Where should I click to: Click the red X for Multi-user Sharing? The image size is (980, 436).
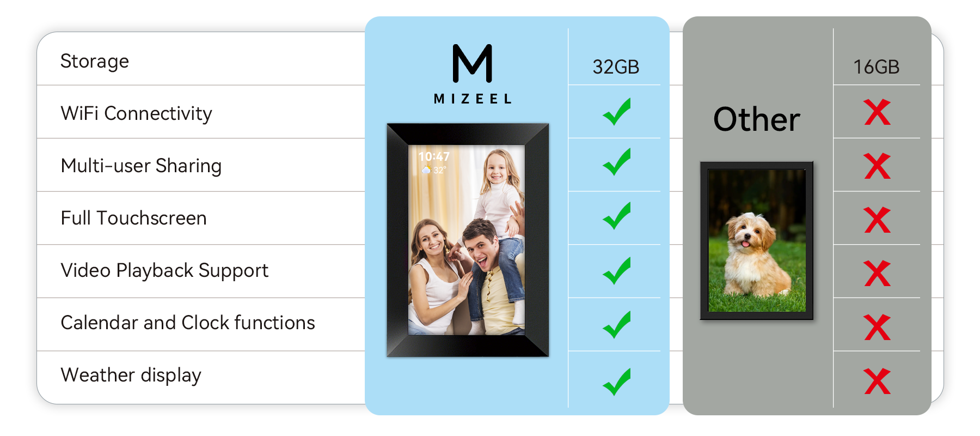coord(877,166)
